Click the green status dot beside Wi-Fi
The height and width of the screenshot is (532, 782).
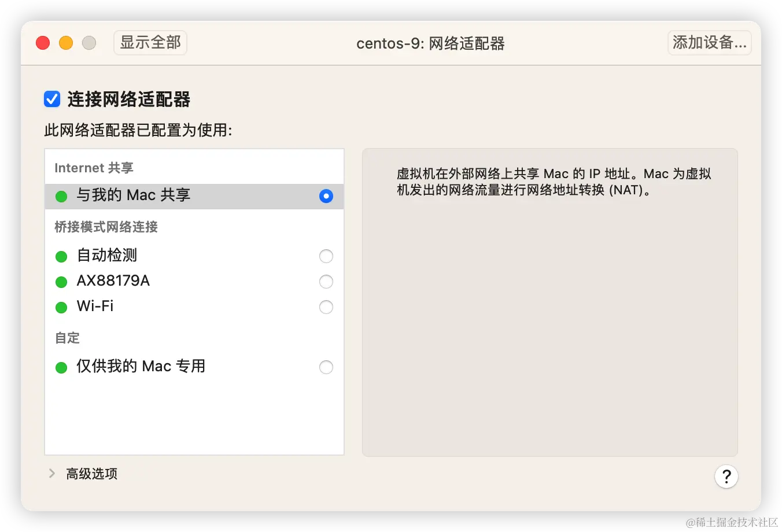pyautogui.click(x=61, y=307)
